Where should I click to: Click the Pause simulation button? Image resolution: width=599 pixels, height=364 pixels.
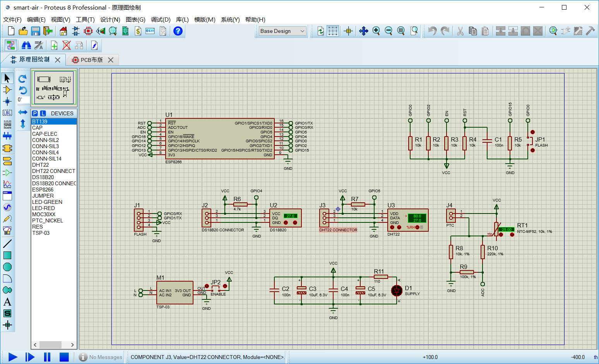47,357
